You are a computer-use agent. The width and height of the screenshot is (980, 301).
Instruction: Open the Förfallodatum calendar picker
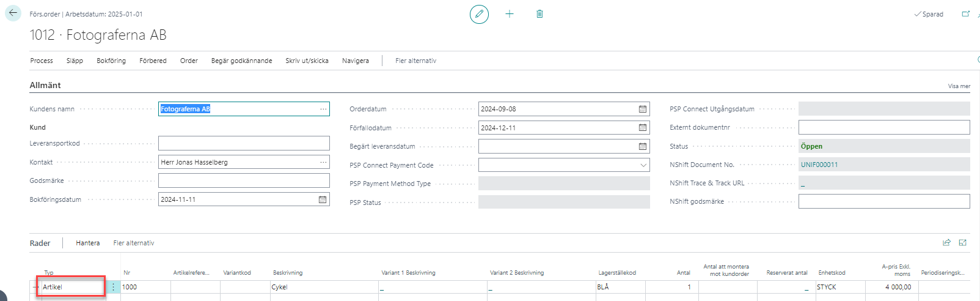(643, 128)
